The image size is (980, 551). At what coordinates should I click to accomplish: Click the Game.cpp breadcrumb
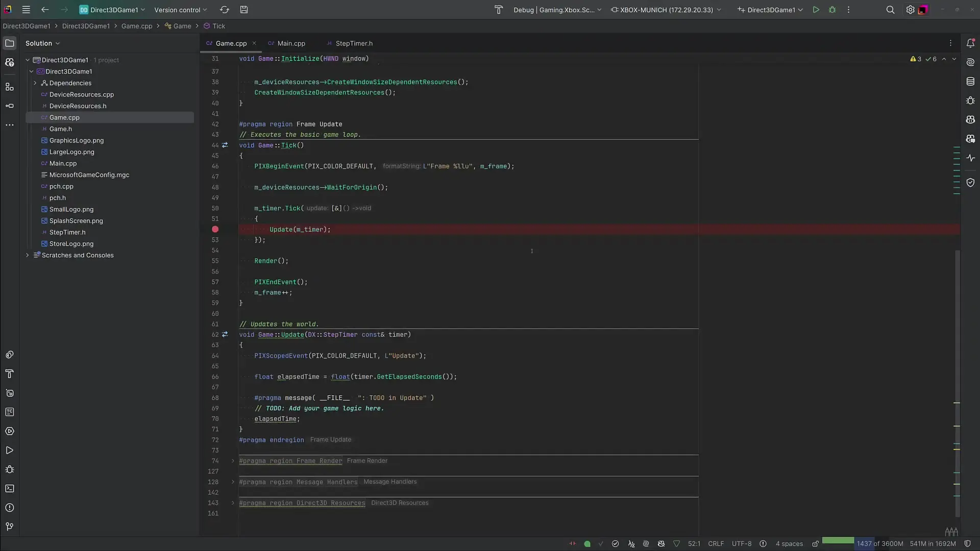(x=137, y=26)
